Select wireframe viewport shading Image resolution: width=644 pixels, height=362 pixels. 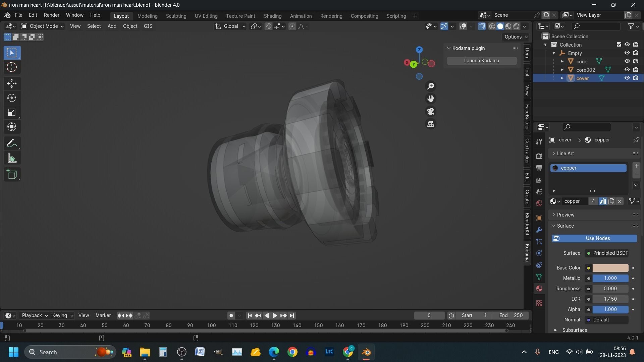(x=492, y=26)
